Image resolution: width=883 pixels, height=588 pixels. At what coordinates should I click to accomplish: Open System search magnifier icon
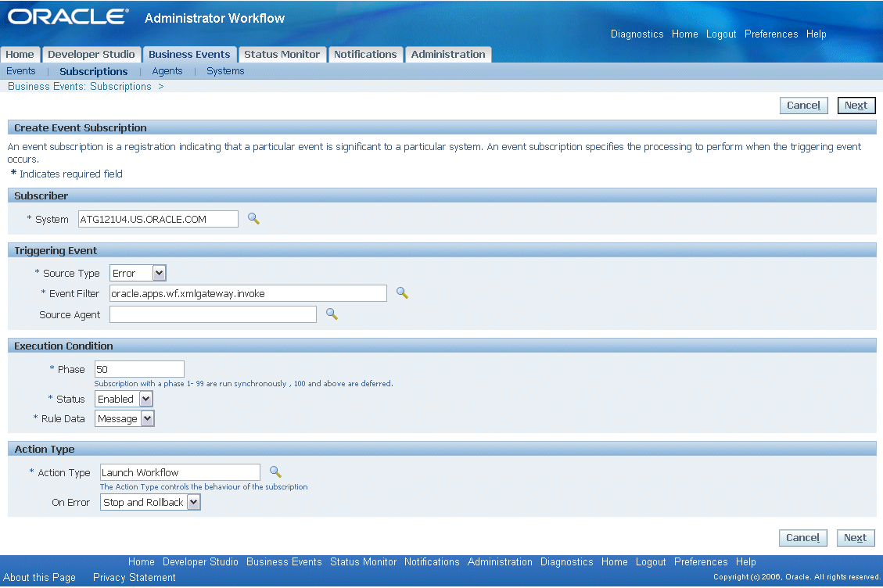click(x=253, y=218)
